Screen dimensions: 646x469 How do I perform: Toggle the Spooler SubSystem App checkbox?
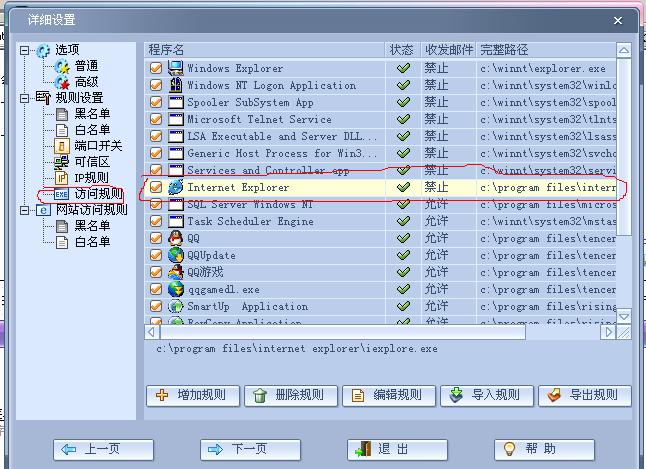coord(156,102)
